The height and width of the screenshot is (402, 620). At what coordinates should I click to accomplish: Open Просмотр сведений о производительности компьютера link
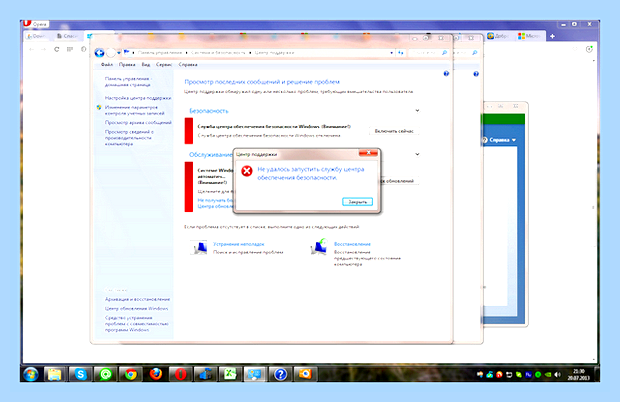point(129,138)
